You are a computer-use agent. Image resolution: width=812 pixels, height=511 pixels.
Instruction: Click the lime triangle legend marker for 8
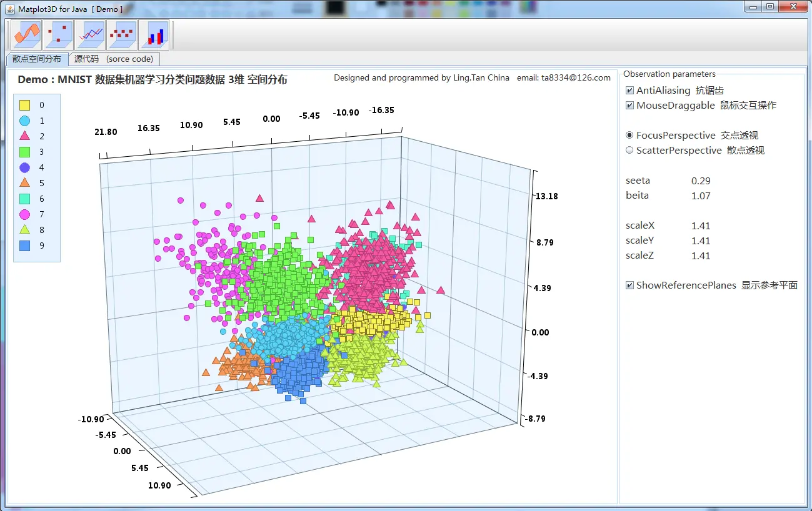25,230
